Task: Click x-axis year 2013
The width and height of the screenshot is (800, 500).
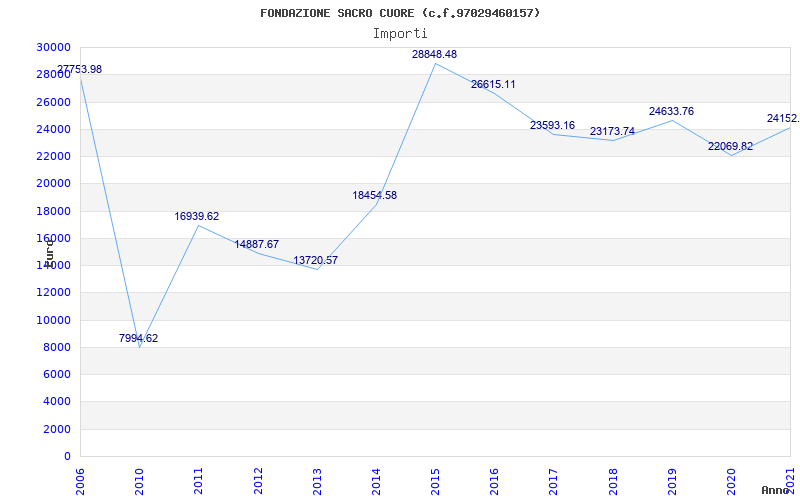Action: click(317, 481)
